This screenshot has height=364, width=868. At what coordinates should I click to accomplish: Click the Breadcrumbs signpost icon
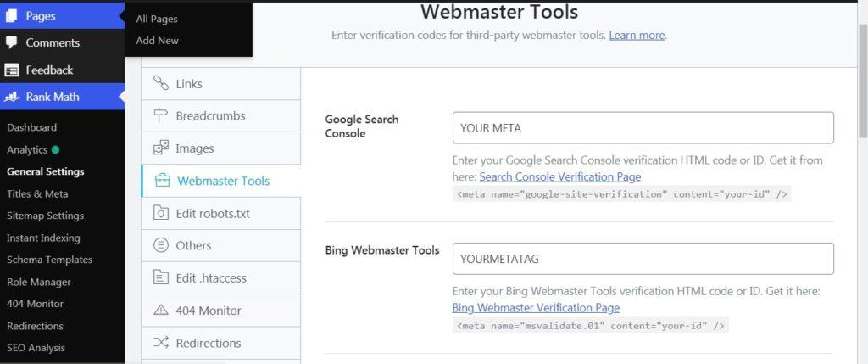[160, 115]
